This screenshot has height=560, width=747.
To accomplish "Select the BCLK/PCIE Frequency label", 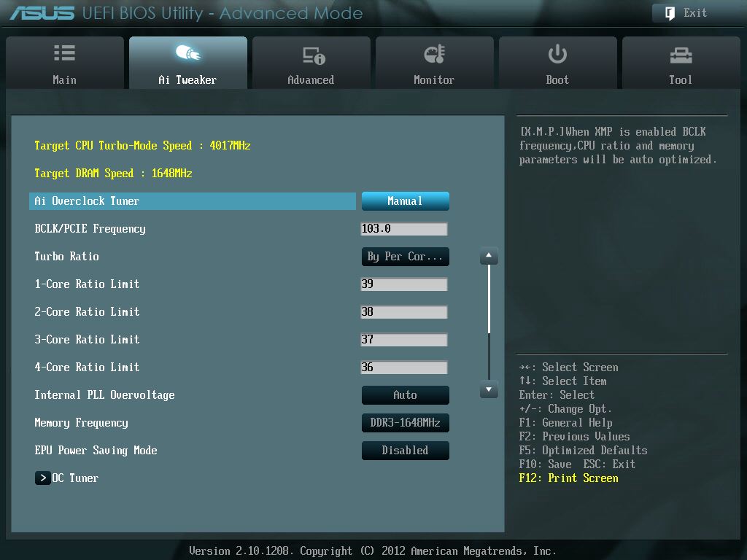I will click(x=90, y=229).
